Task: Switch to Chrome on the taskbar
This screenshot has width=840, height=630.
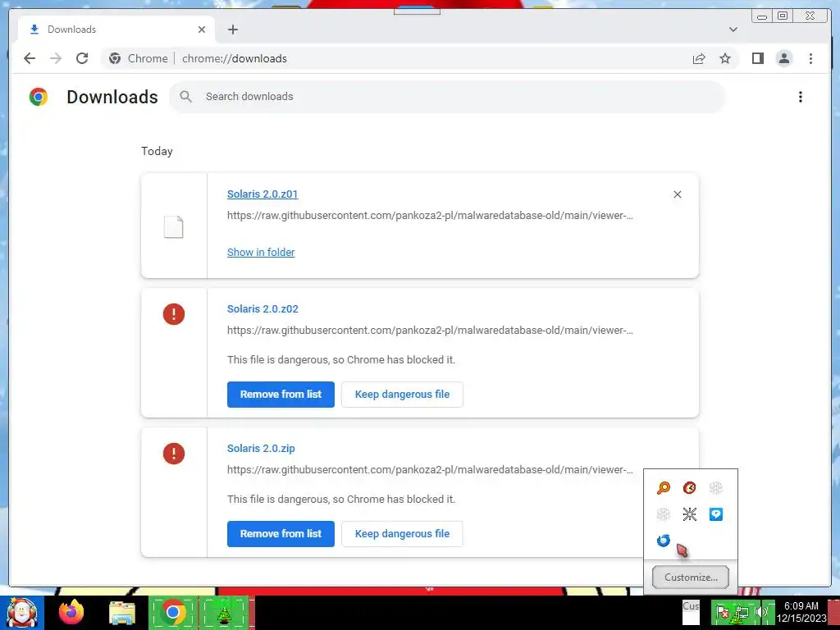Action: [173, 613]
